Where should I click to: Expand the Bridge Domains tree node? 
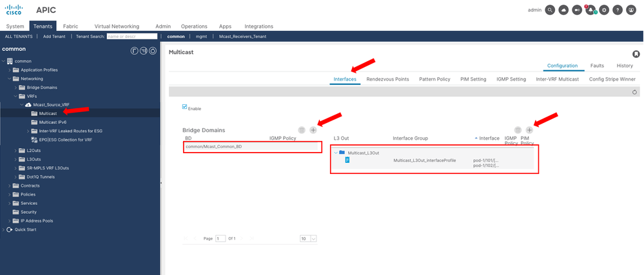point(15,88)
